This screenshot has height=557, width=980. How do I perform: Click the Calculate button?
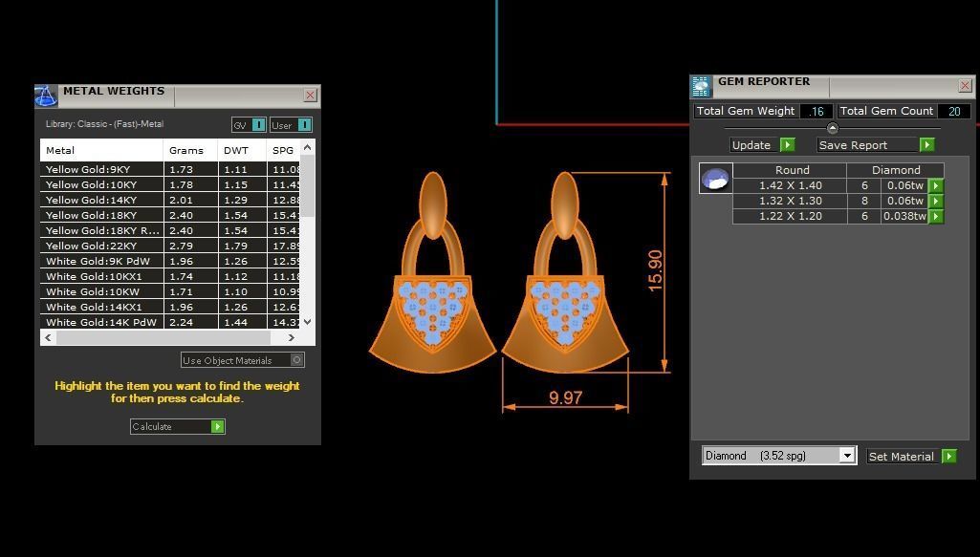tap(178, 426)
